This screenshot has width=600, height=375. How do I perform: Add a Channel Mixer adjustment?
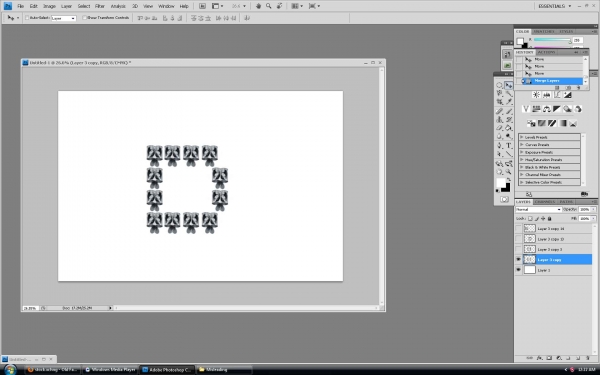coord(578,109)
